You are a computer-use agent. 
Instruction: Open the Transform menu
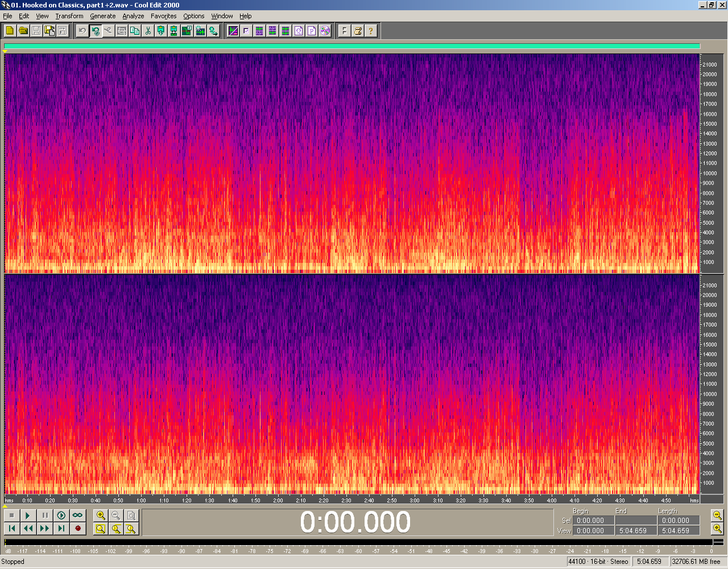[69, 16]
